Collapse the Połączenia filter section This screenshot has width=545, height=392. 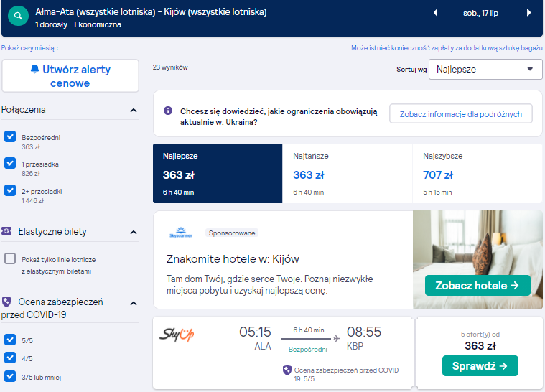[134, 110]
